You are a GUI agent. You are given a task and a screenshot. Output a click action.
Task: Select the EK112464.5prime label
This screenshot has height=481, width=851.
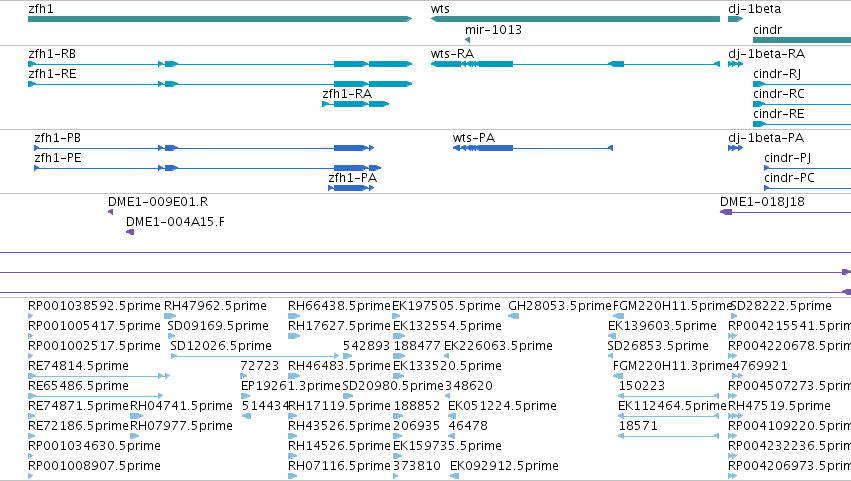pyautogui.click(x=672, y=406)
